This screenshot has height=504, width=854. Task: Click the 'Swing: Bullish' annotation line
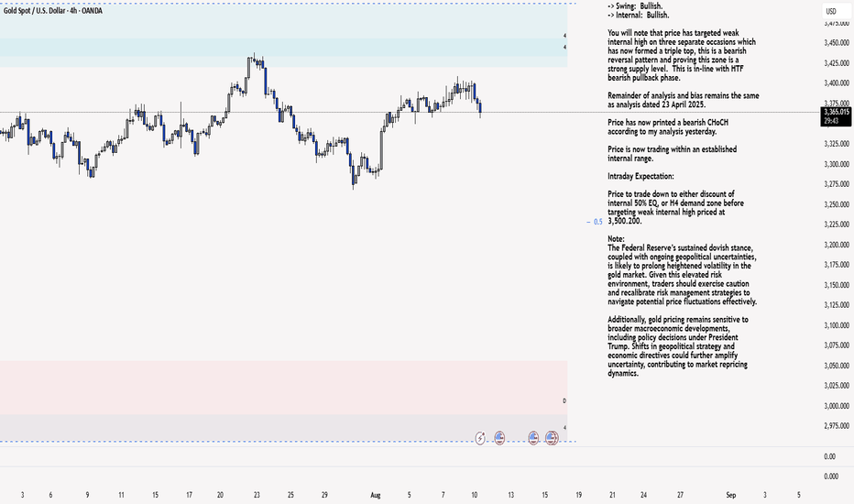(x=634, y=6)
